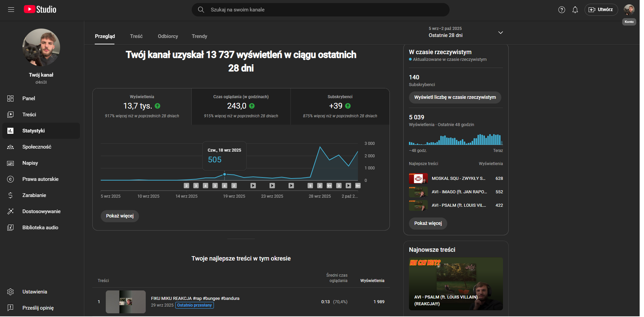Select the Czas oglądania metric card
Screen dimensions: 644x317
[241, 106]
